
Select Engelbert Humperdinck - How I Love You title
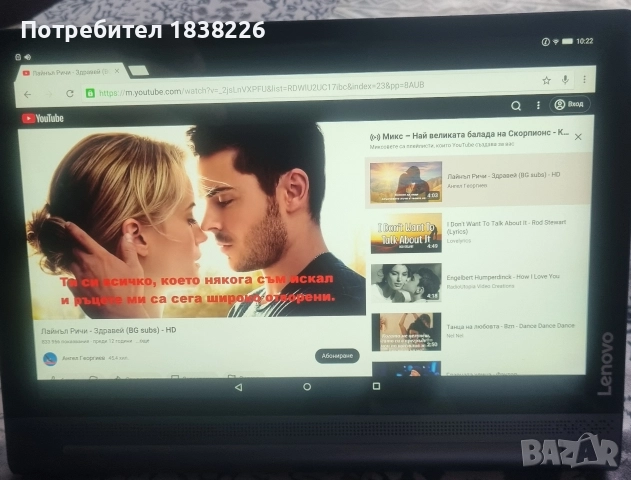(503, 277)
